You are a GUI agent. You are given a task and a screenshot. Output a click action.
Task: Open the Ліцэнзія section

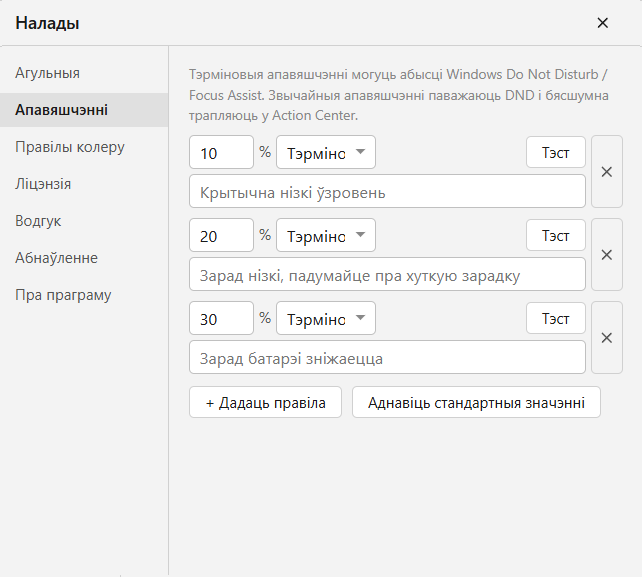84,184
